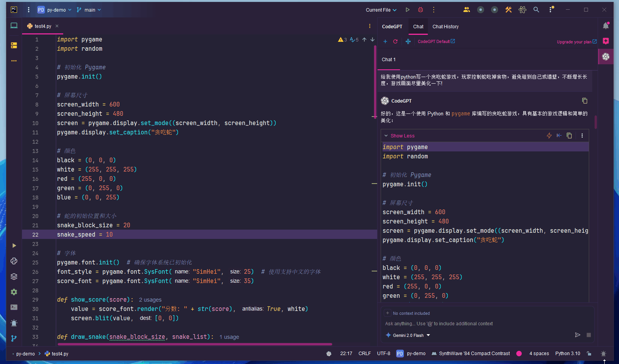Image resolution: width=619 pixels, height=364 pixels.
Task: Click Upgrade your plan link
Action: (x=577, y=42)
